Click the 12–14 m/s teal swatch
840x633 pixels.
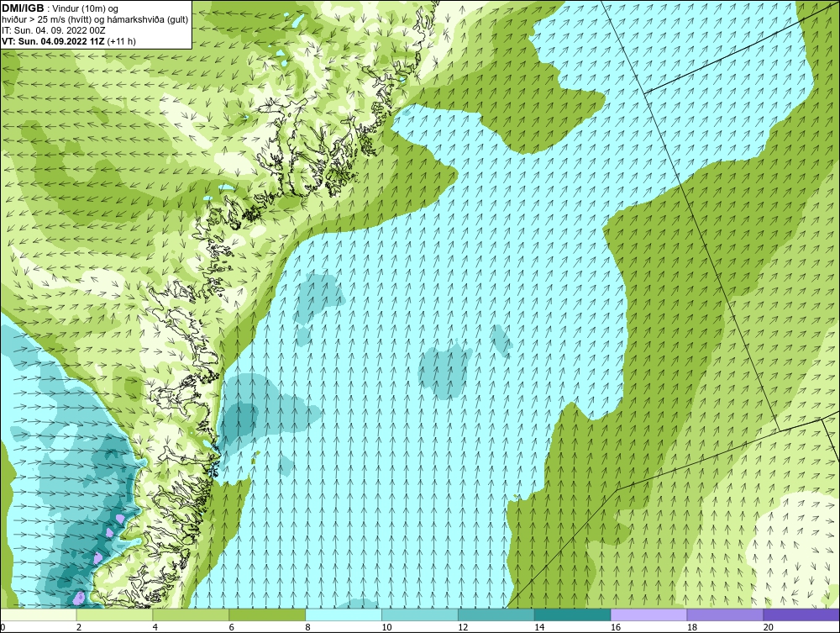pos(496,615)
